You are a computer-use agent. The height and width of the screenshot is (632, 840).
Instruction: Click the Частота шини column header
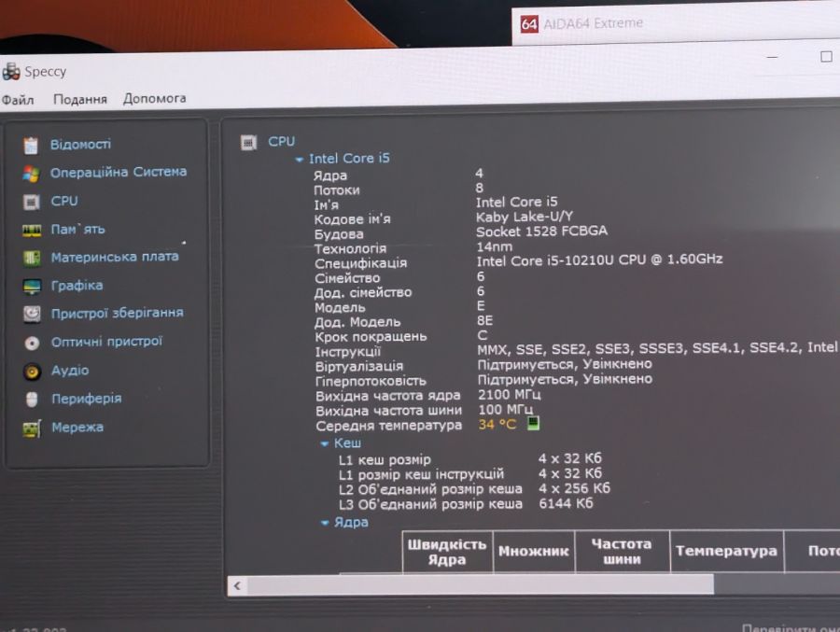622,552
